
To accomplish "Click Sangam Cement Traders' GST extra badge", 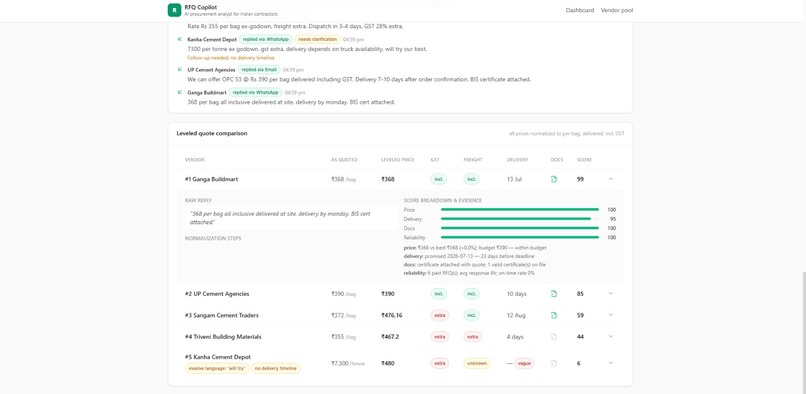I will (x=440, y=315).
